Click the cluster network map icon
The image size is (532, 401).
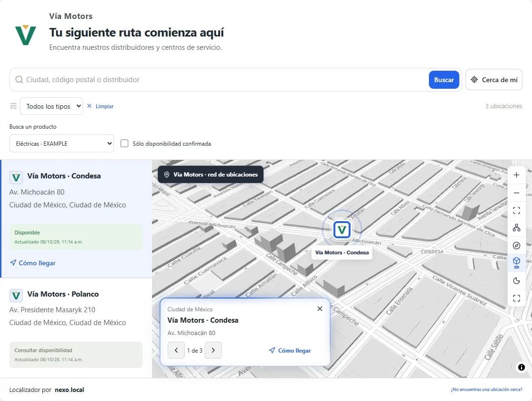tap(516, 228)
